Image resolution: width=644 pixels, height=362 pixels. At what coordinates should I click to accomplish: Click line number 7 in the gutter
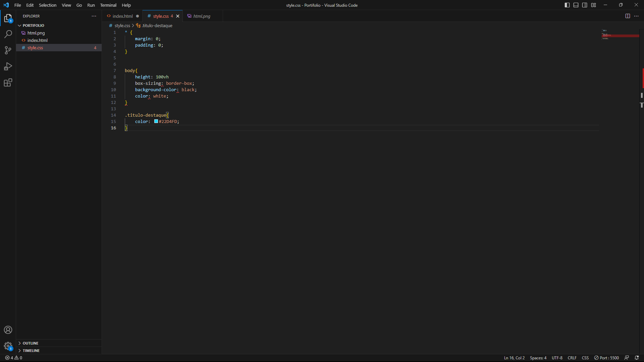pos(115,70)
